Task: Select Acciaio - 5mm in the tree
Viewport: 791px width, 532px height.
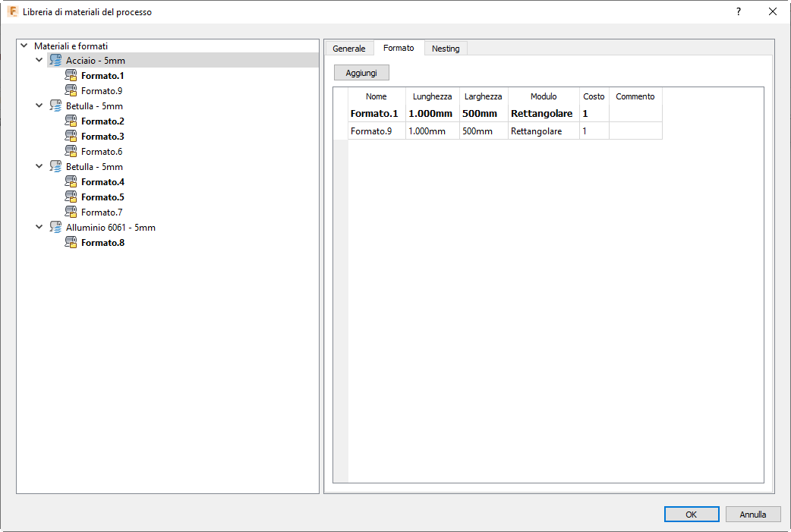Action: coord(96,61)
